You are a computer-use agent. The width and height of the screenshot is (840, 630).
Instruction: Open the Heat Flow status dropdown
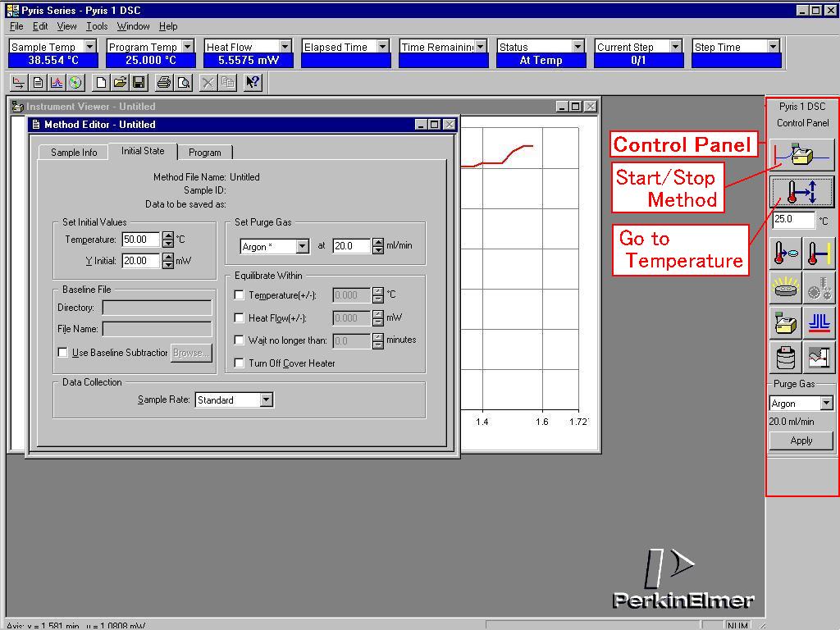285,47
